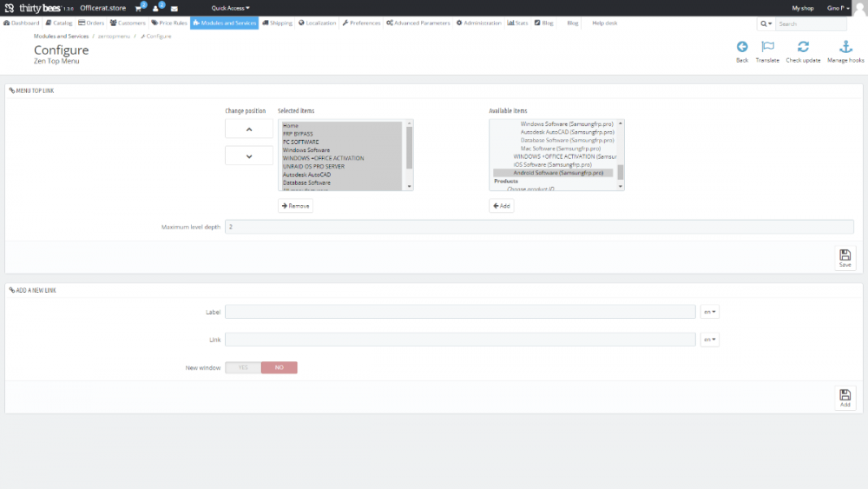Open the shopping cart notifications icon
868x489 pixels.
coord(139,8)
